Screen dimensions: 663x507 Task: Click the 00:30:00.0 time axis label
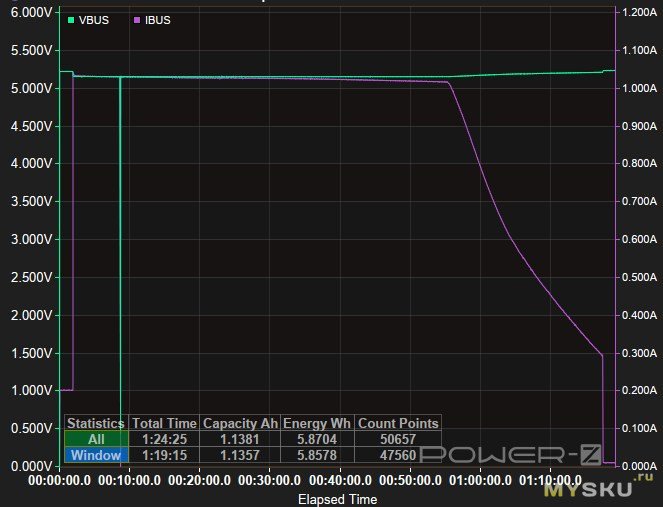click(269, 481)
